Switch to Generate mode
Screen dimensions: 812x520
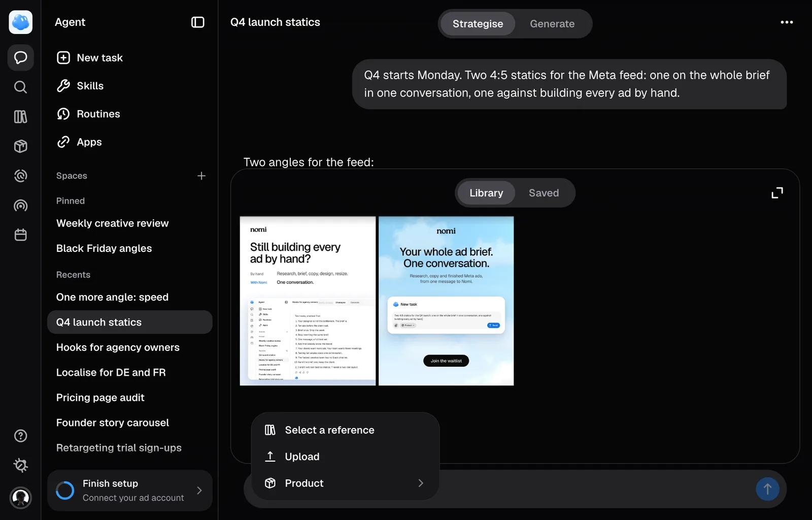(x=552, y=24)
